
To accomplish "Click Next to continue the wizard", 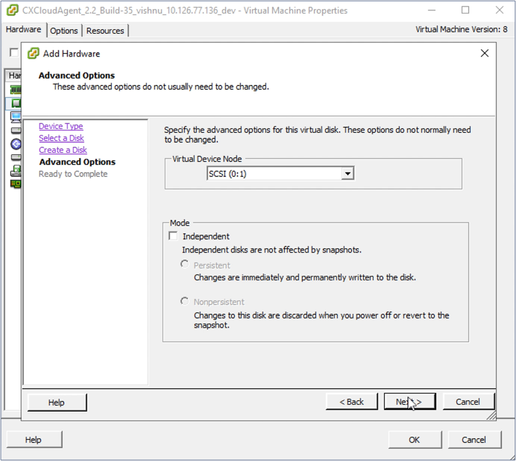I will pyautogui.click(x=409, y=402).
